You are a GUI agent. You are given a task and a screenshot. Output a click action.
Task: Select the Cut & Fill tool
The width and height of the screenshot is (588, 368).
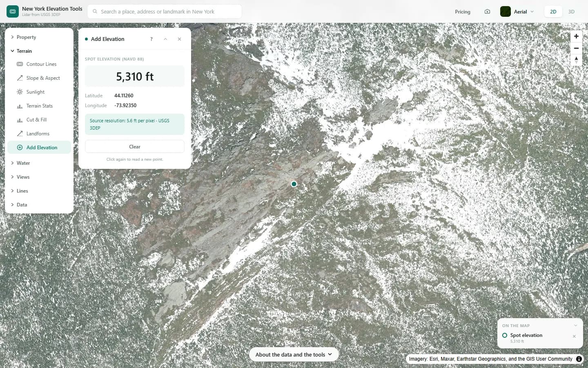pyautogui.click(x=39, y=120)
